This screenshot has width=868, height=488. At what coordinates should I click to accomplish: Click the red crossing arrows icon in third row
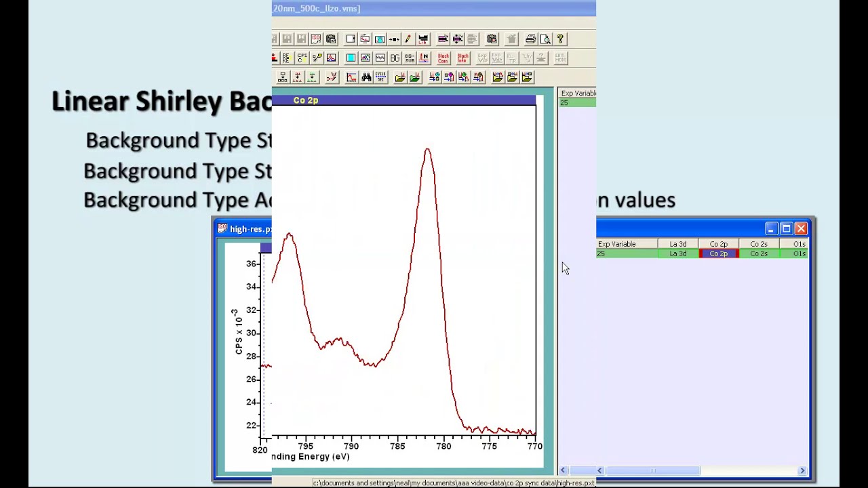(332, 77)
